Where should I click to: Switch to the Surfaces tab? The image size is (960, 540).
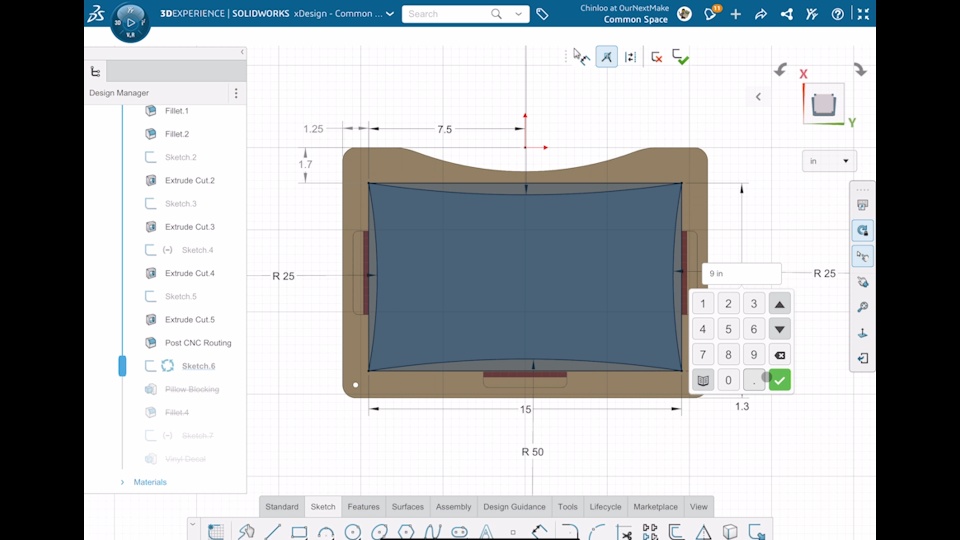(x=408, y=506)
